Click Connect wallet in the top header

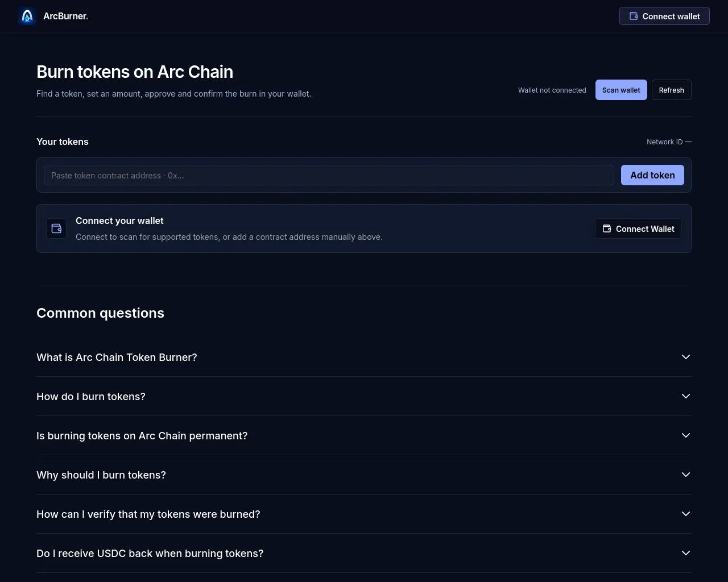click(664, 16)
